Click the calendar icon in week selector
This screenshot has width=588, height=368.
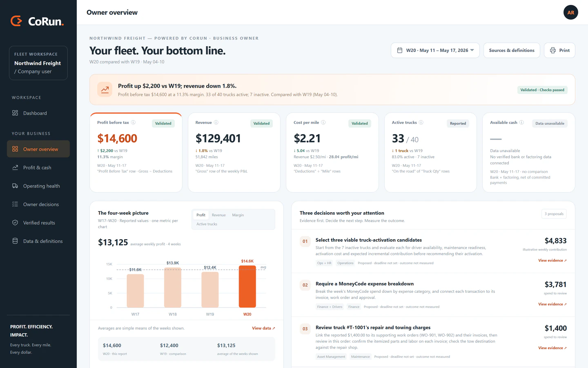[400, 50]
